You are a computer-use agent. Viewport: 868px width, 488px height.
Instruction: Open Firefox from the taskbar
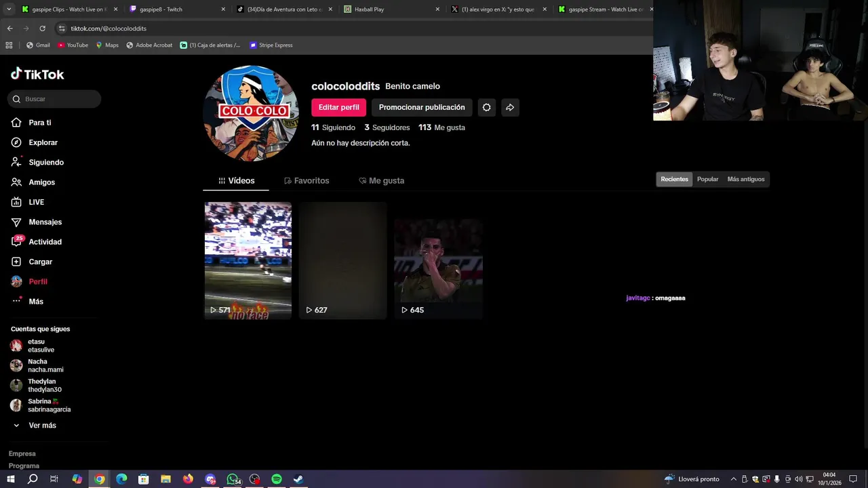188,479
